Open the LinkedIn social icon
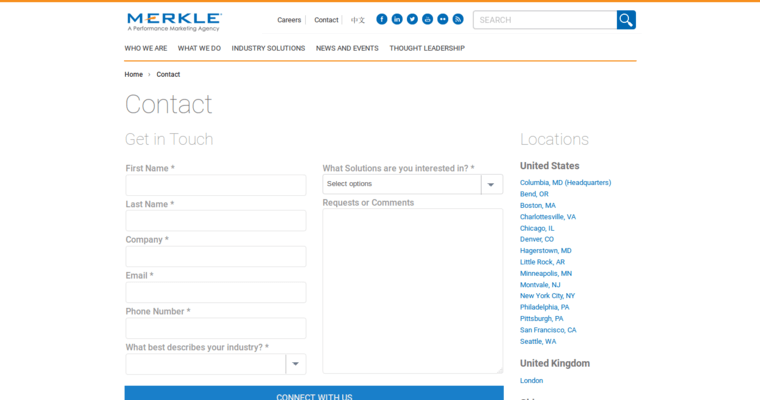 click(x=397, y=19)
